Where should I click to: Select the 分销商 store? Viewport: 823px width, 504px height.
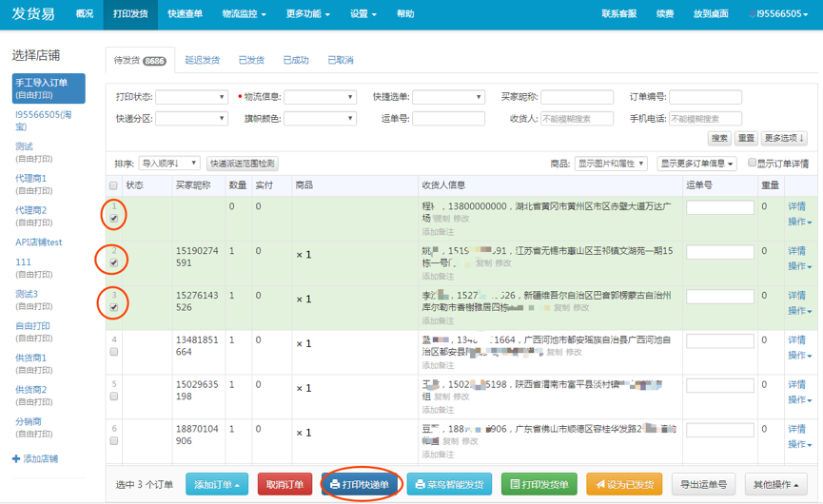pyautogui.click(x=33, y=427)
